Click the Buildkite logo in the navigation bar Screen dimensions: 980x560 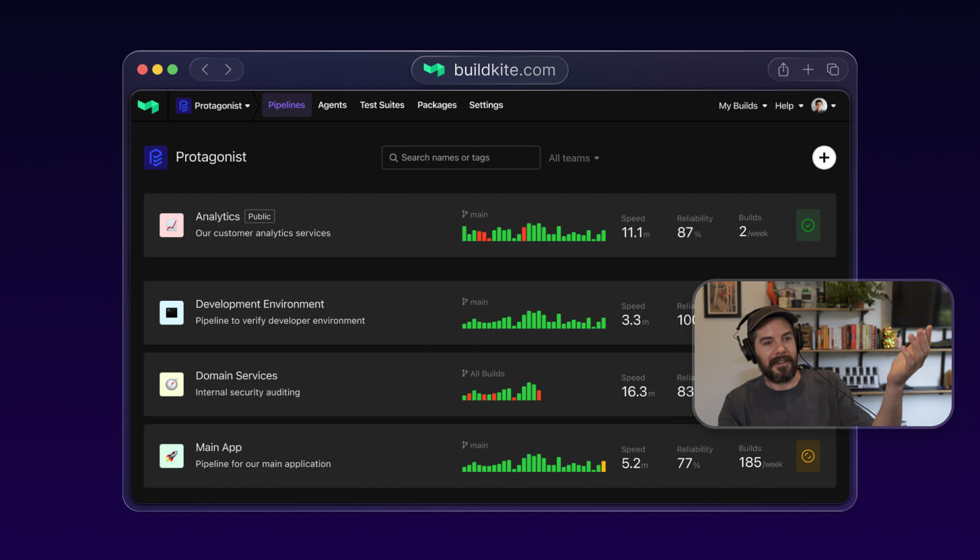coord(148,105)
